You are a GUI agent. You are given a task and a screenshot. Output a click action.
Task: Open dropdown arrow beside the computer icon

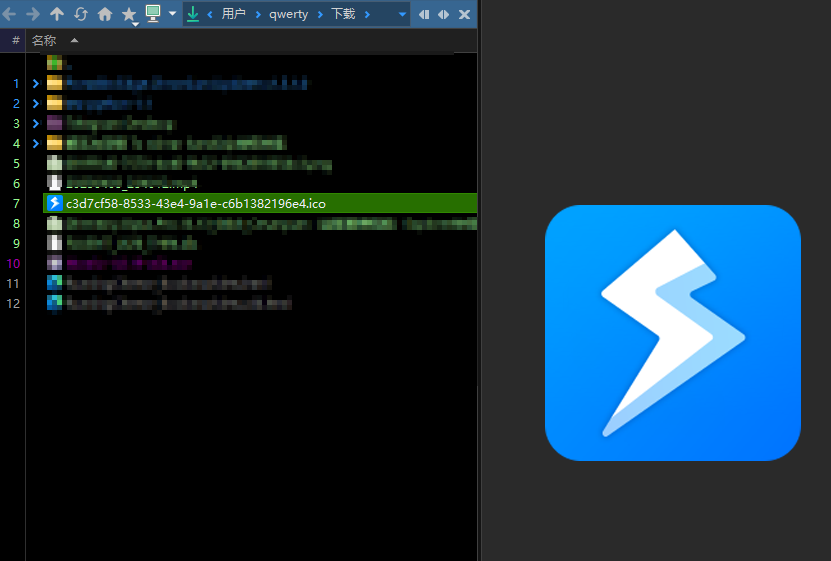click(x=172, y=14)
